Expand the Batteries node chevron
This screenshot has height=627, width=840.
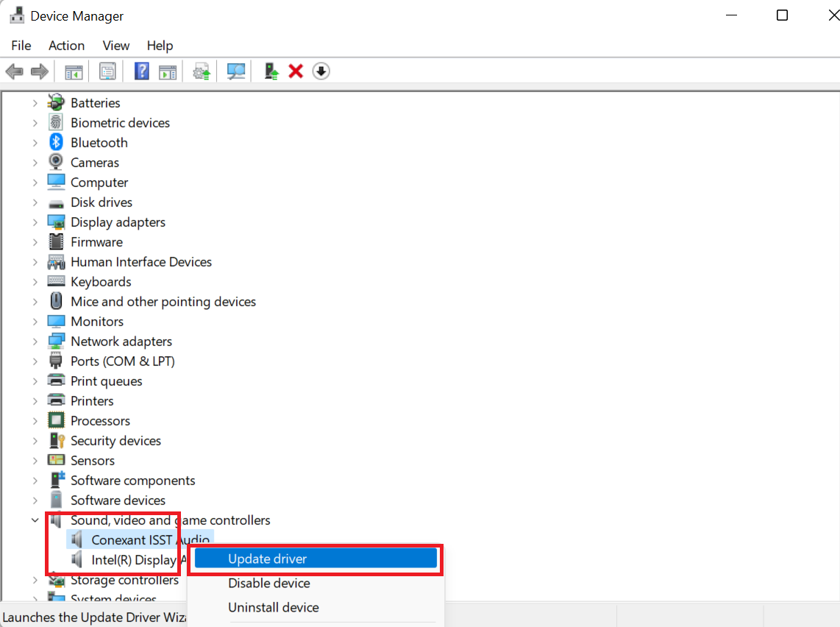pos(35,103)
